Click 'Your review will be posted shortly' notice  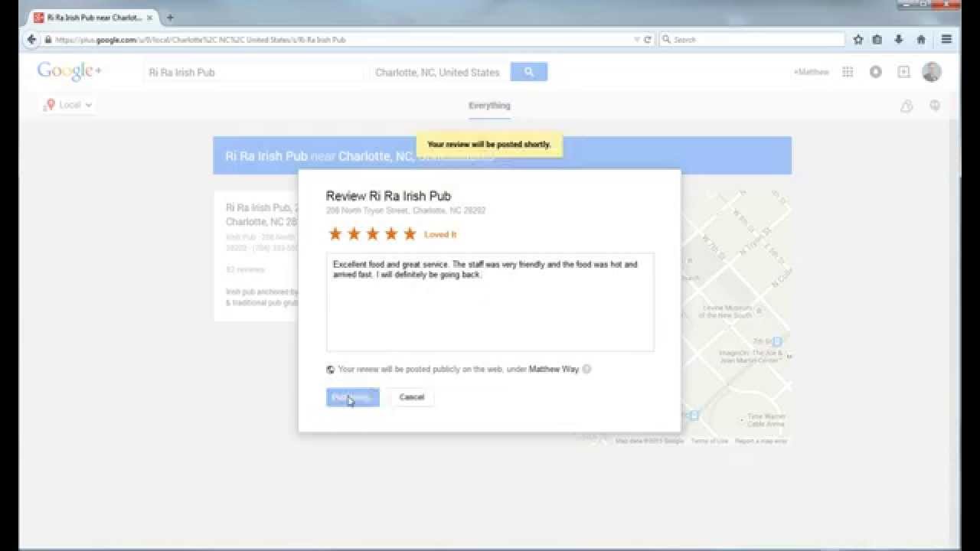pos(489,144)
